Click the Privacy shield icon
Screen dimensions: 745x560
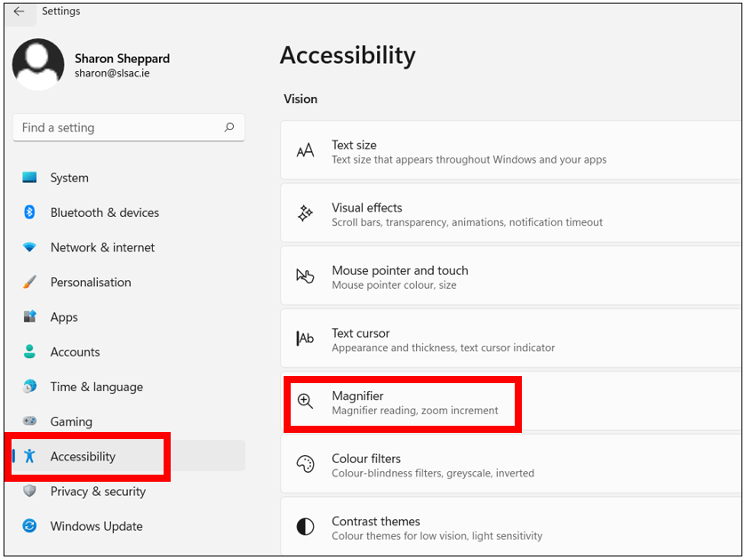(x=29, y=491)
